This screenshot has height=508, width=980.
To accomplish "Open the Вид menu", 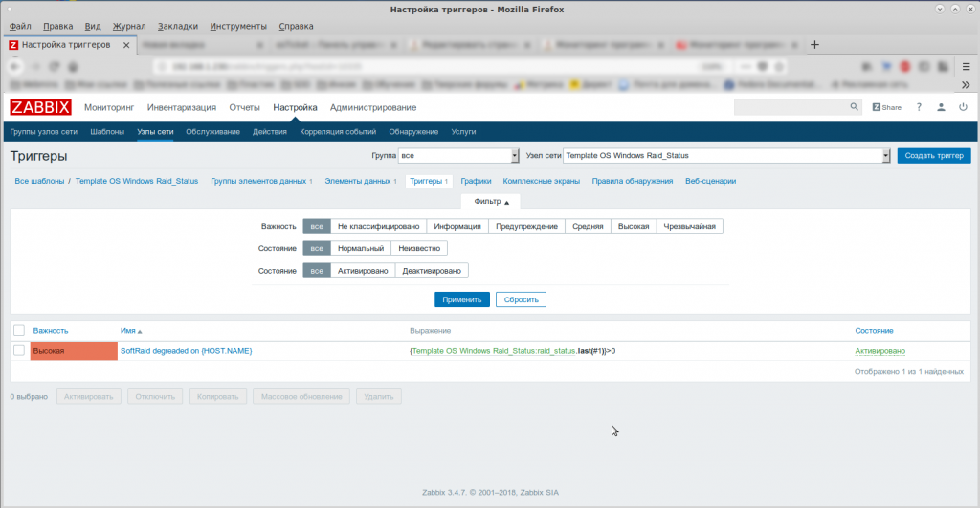I will 93,26.
